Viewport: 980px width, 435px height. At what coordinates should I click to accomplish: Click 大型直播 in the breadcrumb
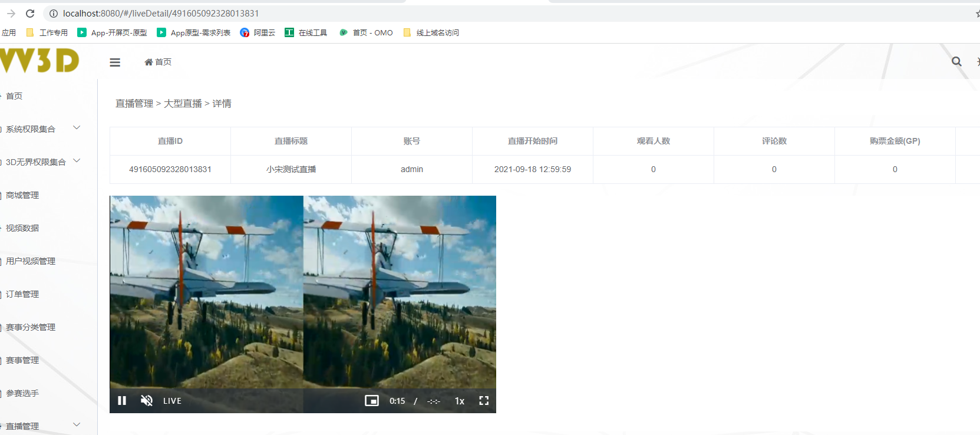[183, 104]
